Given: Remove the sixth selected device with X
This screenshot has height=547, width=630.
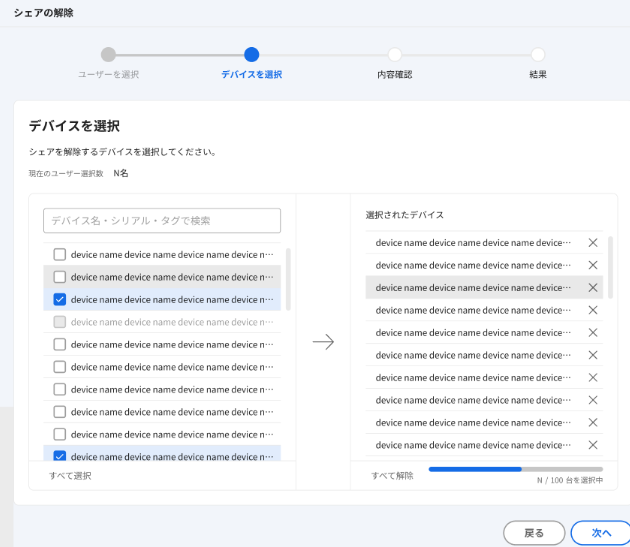Looking at the screenshot, I should 593,355.
